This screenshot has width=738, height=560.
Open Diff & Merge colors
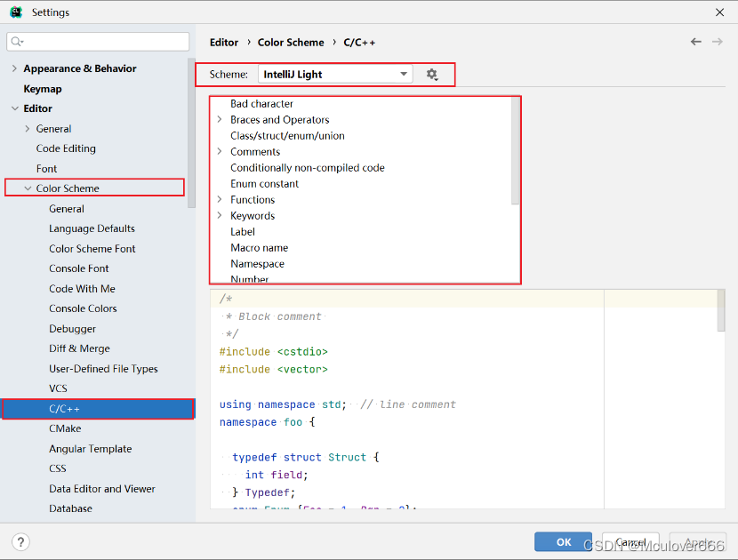pos(79,348)
